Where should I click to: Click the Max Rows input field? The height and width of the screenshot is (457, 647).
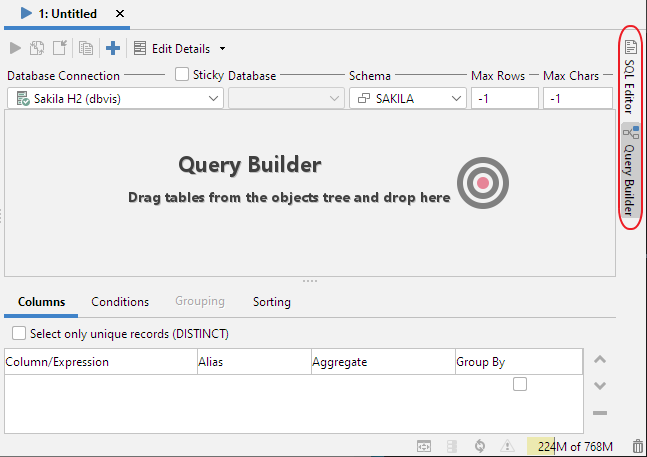pos(504,98)
